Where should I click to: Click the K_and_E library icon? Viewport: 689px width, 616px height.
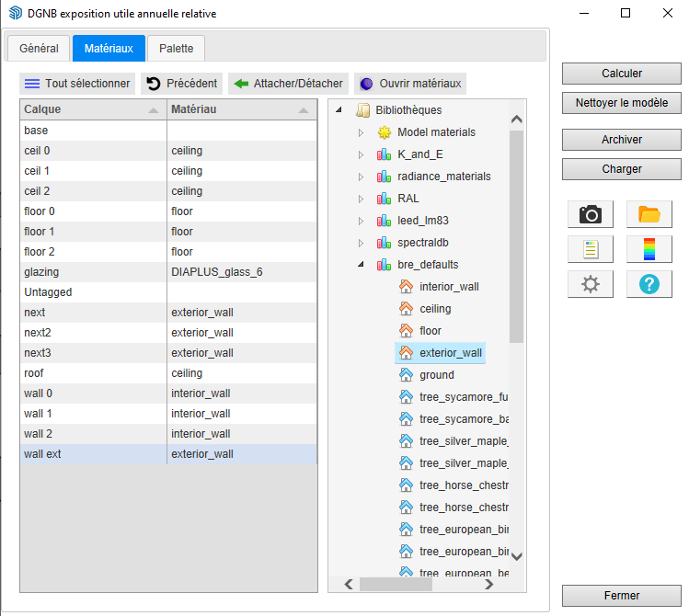click(x=384, y=154)
